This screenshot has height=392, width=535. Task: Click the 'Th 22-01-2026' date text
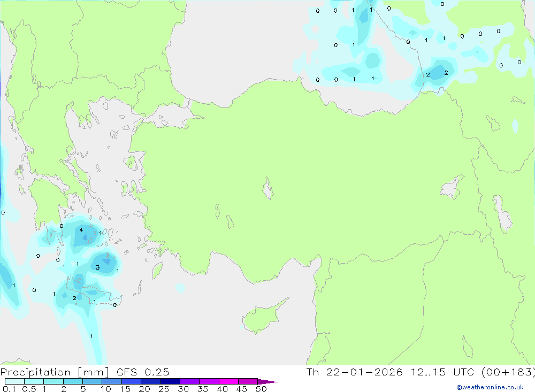pos(355,372)
